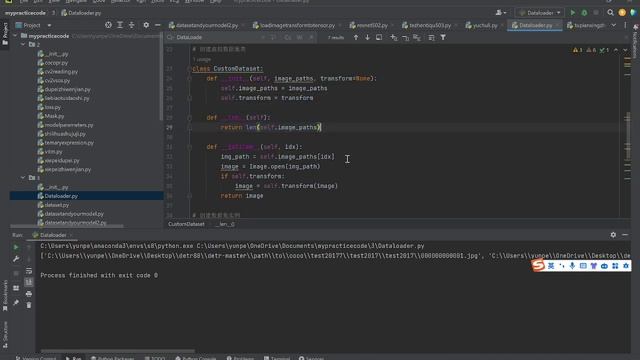Switch Sogou input language English/Chinese indicator
Viewport: 640px width, 360px height.
tap(551, 266)
